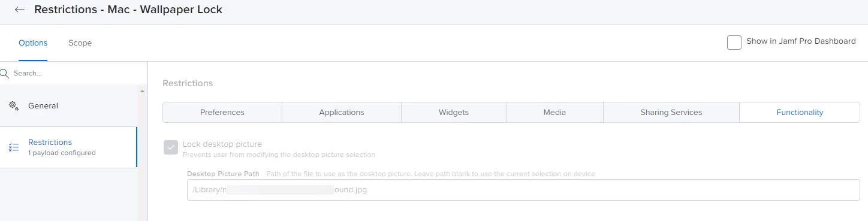
Task: Click the sidebar scrollbar up arrow
Action: 143,92
